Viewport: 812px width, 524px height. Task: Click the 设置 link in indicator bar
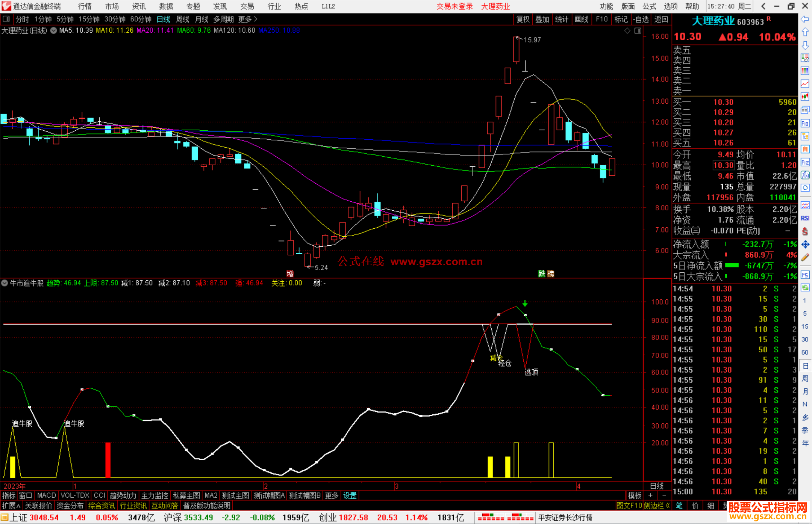coord(350,495)
